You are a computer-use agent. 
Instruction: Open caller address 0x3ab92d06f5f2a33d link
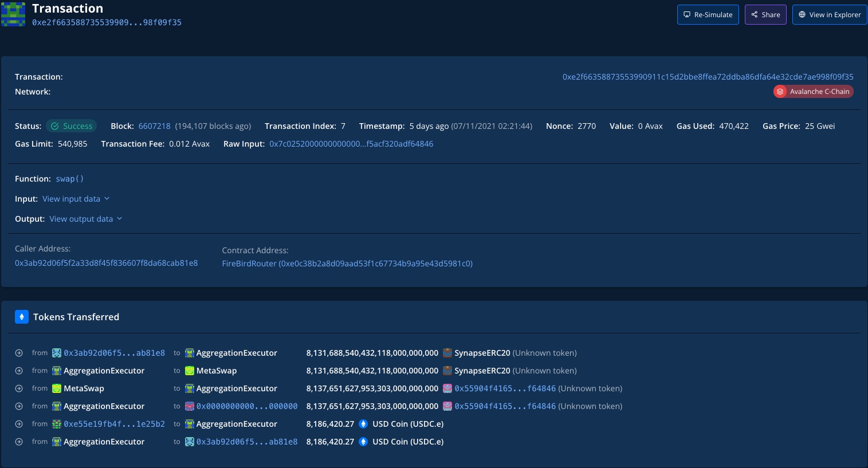107,263
